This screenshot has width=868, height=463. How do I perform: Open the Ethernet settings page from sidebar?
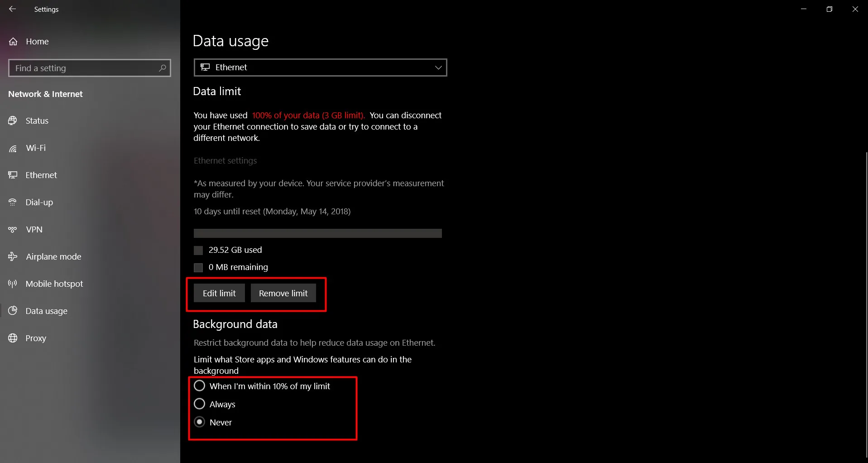pyautogui.click(x=90, y=175)
